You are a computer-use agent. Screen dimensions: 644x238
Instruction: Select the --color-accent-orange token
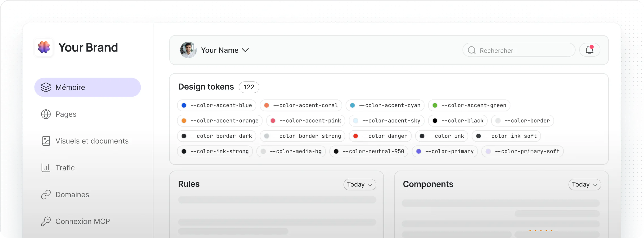tap(220, 121)
